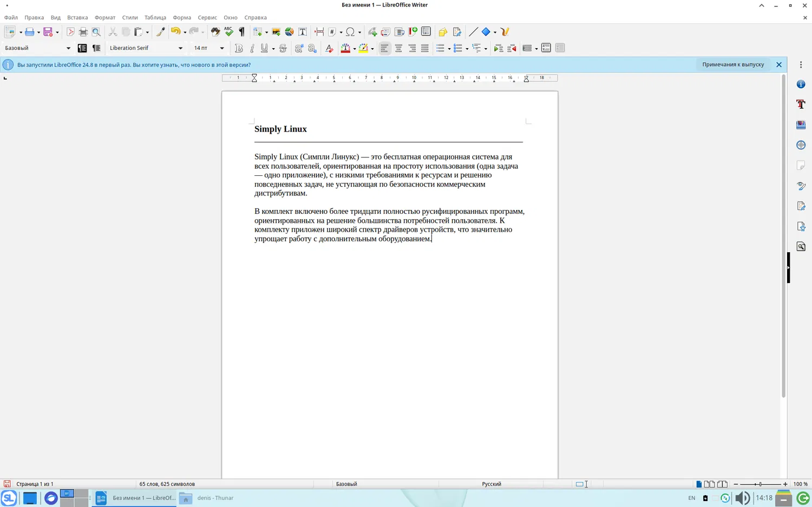Screen dimensions: 812x507
Task: Select the Line drawing tool
Action: tap(473, 32)
